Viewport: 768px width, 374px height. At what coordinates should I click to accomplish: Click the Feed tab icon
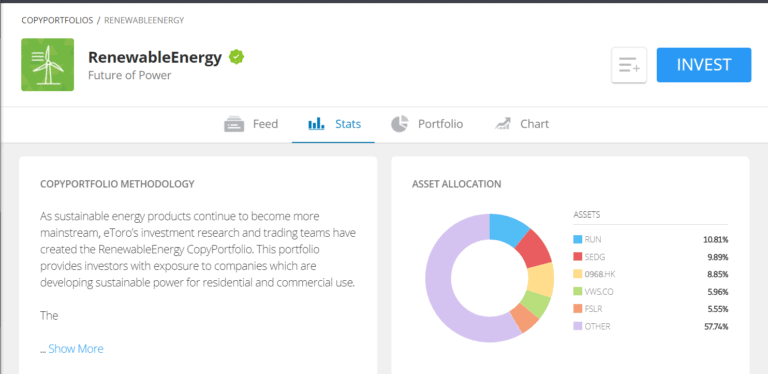(234, 124)
